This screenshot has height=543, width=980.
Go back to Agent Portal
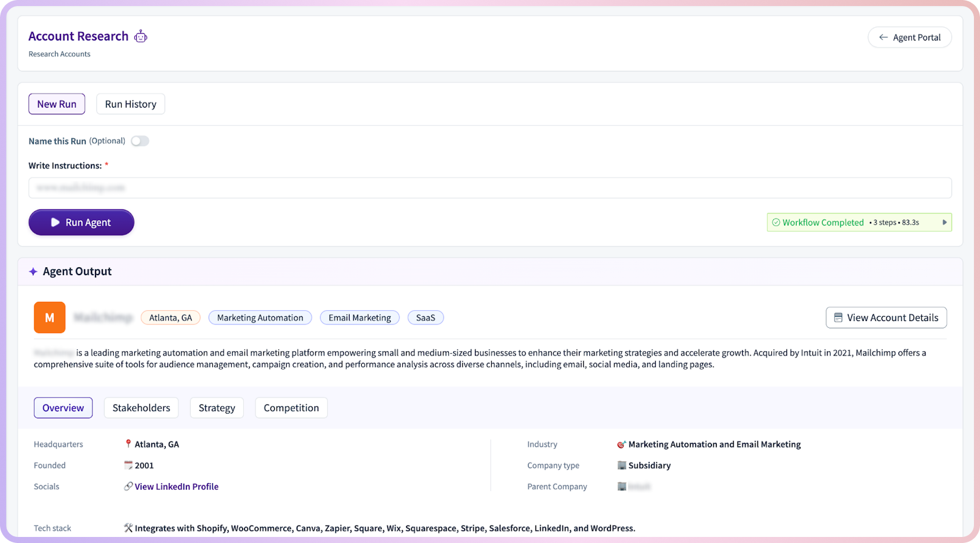click(x=910, y=37)
